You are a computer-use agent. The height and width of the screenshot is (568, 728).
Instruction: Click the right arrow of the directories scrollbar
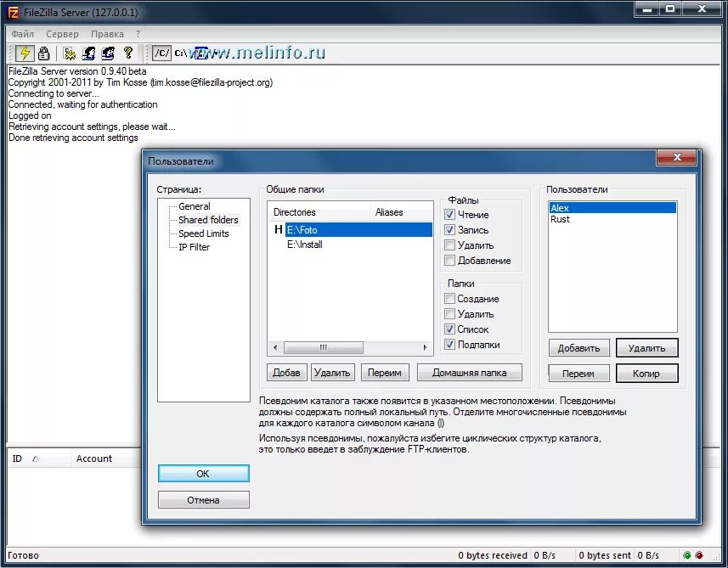click(x=425, y=347)
